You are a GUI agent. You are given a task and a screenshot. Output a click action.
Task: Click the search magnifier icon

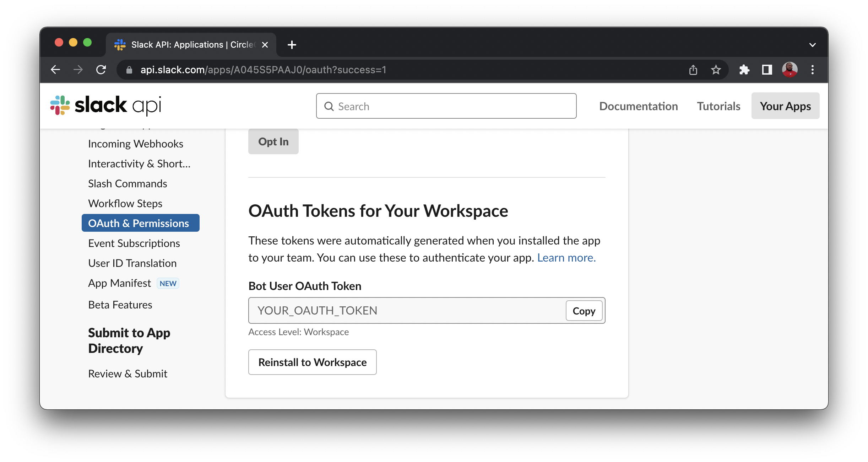tap(329, 106)
